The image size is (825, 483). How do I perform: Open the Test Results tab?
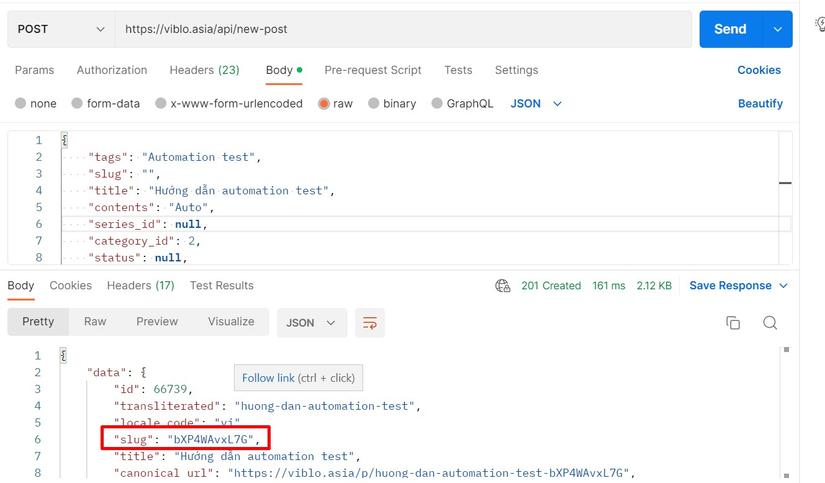click(222, 286)
